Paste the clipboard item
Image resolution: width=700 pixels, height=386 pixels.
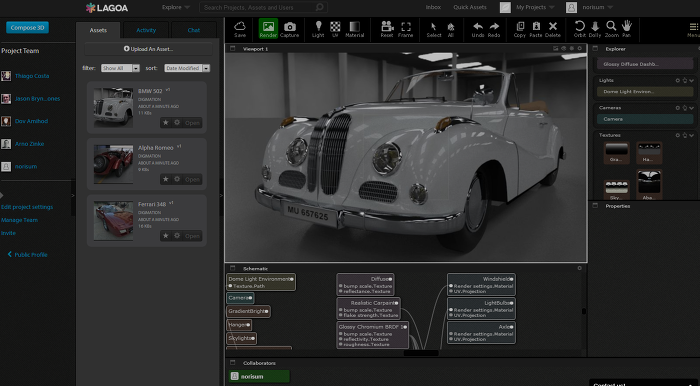click(x=536, y=29)
